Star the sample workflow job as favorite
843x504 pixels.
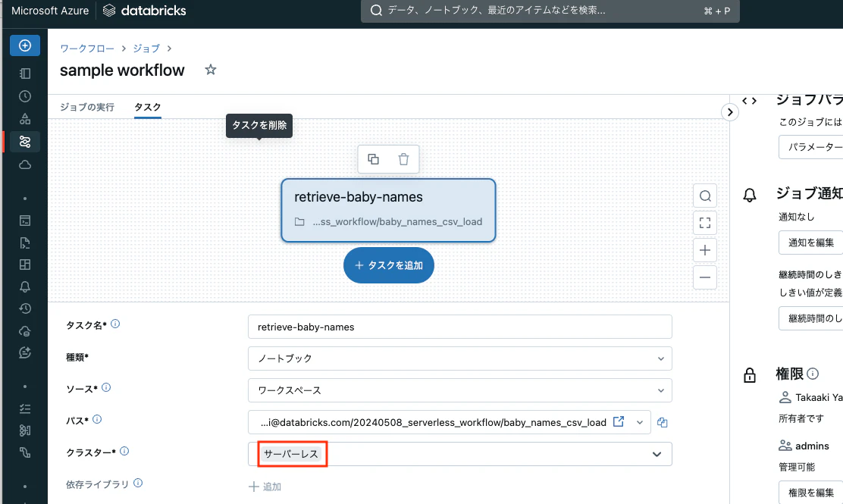click(211, 69)
